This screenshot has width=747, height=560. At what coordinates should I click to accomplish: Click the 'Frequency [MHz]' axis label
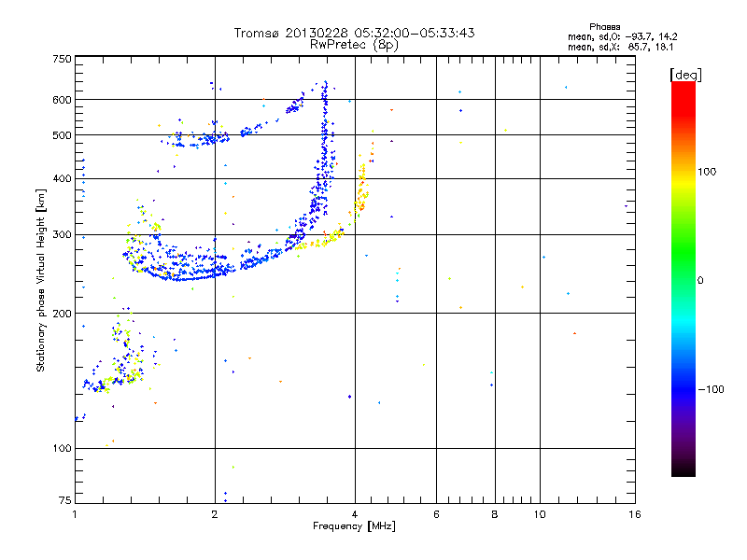(x=354, y=526)
